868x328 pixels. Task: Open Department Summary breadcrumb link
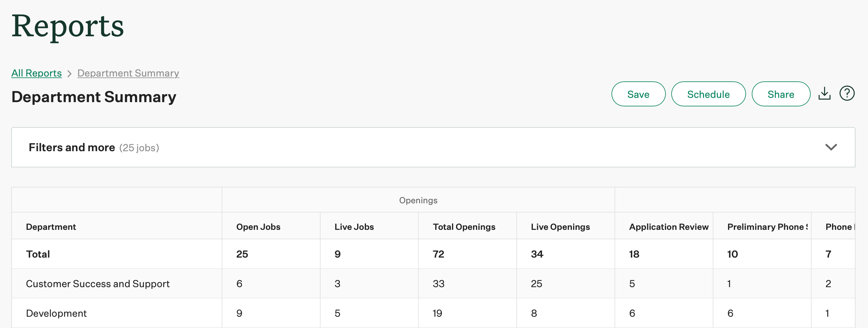click(x=128, y=73)
